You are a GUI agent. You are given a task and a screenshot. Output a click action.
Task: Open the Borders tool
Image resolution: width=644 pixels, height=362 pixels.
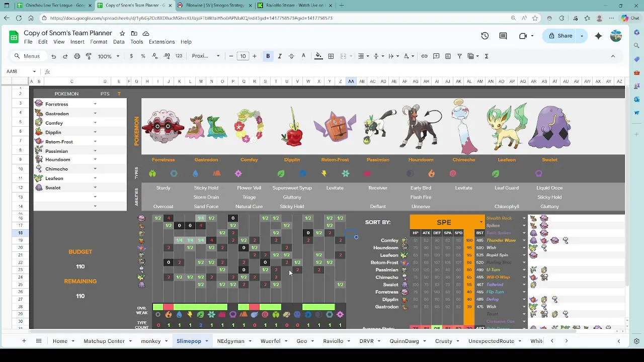(x=331, y=56)
